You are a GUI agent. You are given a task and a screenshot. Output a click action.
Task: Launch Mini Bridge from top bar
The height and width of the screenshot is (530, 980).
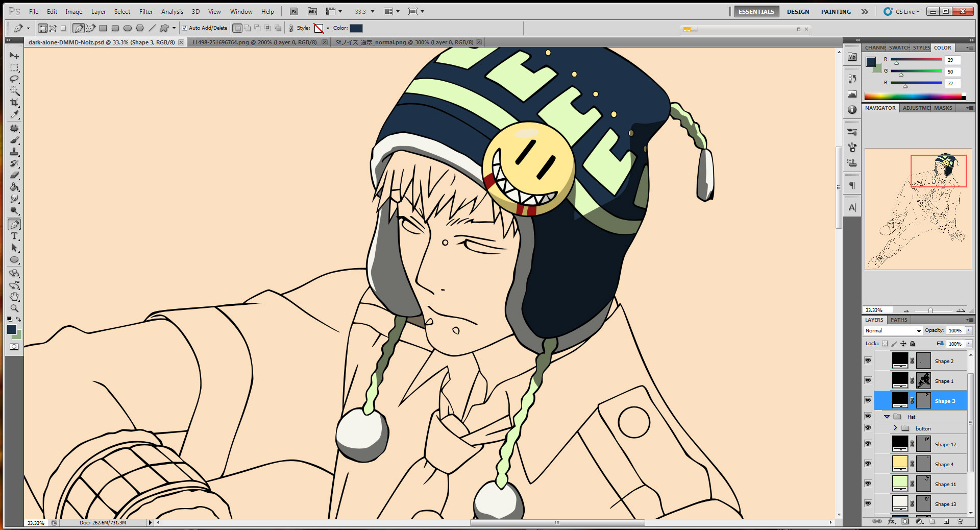[312, 11]
